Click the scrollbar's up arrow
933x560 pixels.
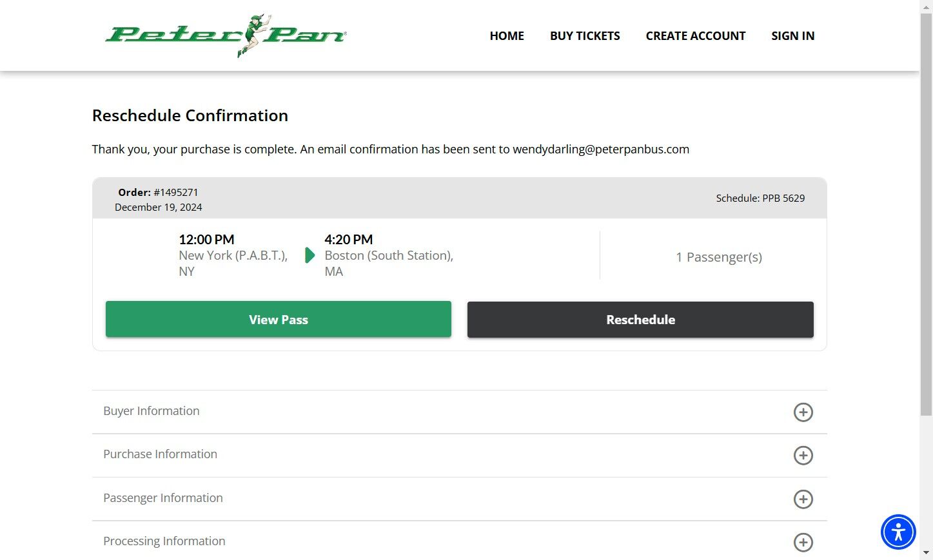point(927,6)
